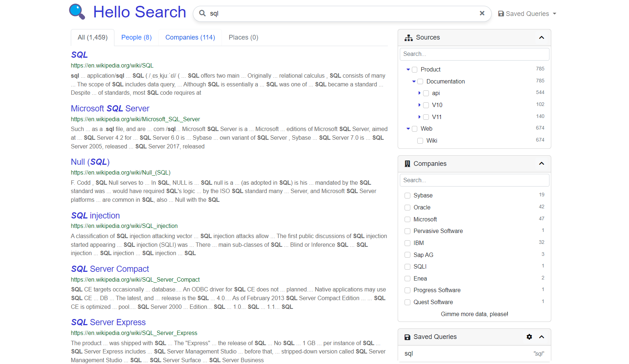This screenshot has height=364, width=629.
Task: Focus the Companies filter search field
Action: click(x=474, y=180)
